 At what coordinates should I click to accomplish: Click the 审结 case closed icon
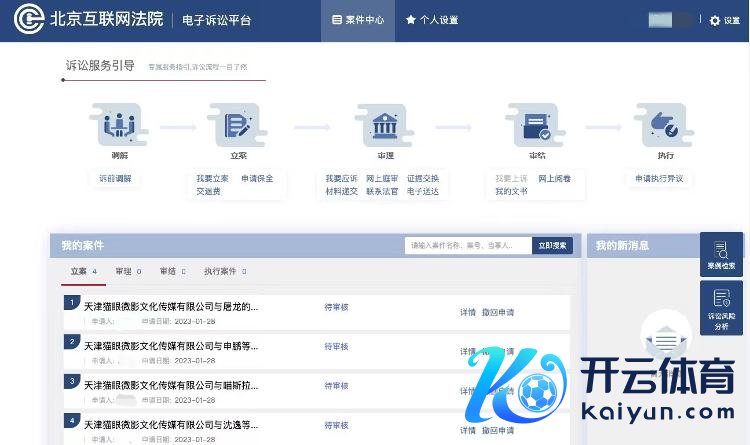point(536,126)
